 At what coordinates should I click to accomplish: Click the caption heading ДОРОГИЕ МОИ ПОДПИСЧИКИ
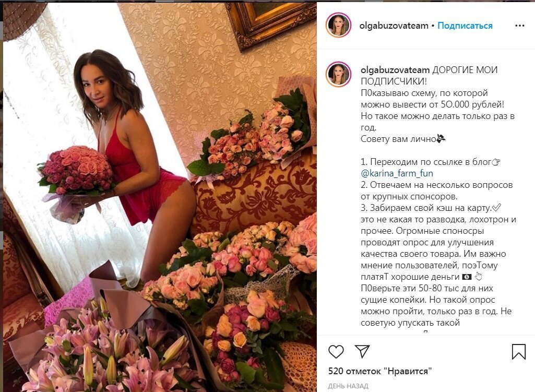click(x=430, y=76)
